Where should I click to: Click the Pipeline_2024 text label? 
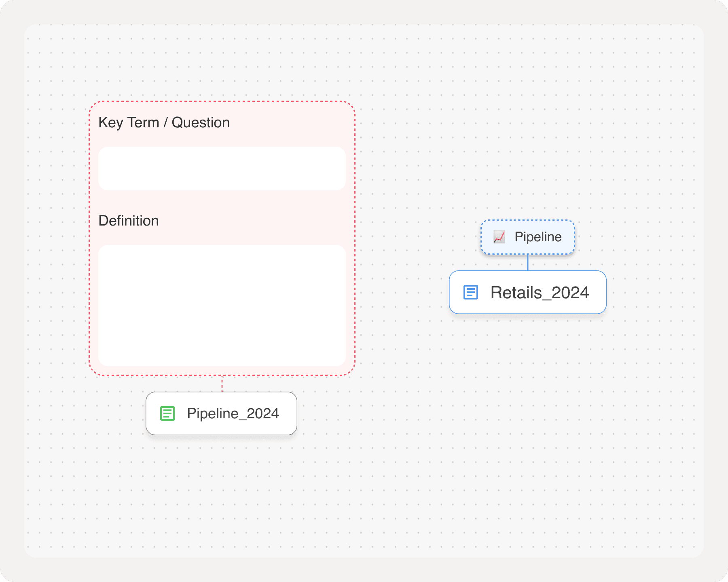tap(233, 413)
